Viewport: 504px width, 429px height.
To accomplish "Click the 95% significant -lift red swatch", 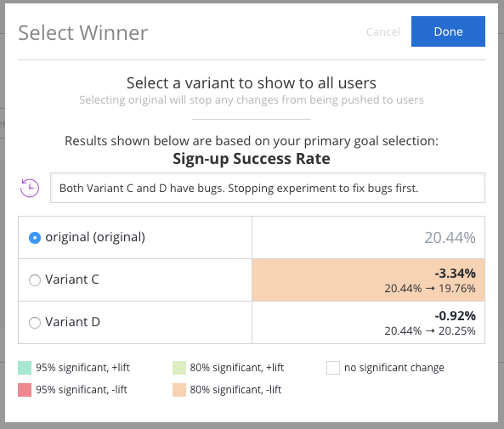I will click(x=25, y=390).
